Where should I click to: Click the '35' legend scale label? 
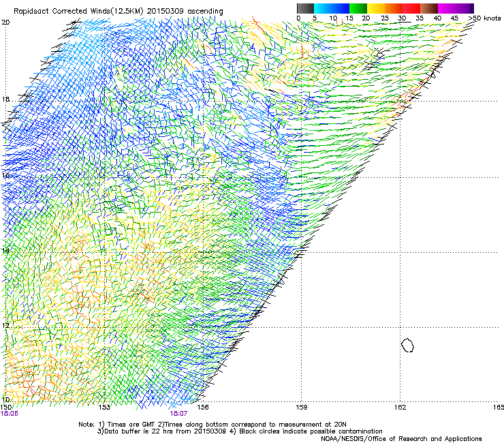point(420,18)
